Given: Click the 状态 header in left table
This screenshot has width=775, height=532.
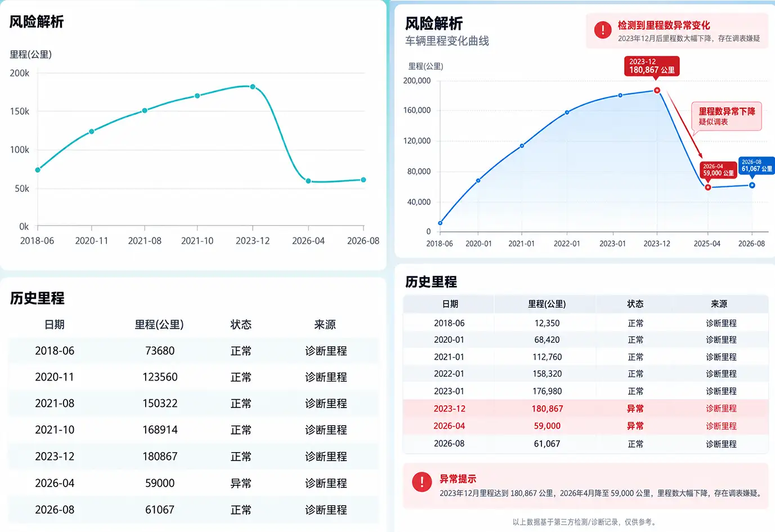Looking at the screenshot, I should [241, 325].
